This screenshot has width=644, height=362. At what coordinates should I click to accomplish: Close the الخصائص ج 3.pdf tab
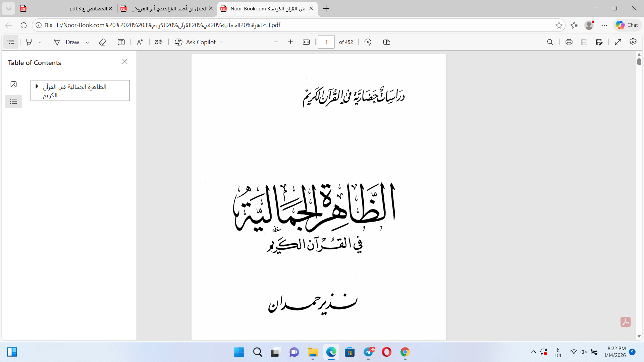click(x=111, y=8)
